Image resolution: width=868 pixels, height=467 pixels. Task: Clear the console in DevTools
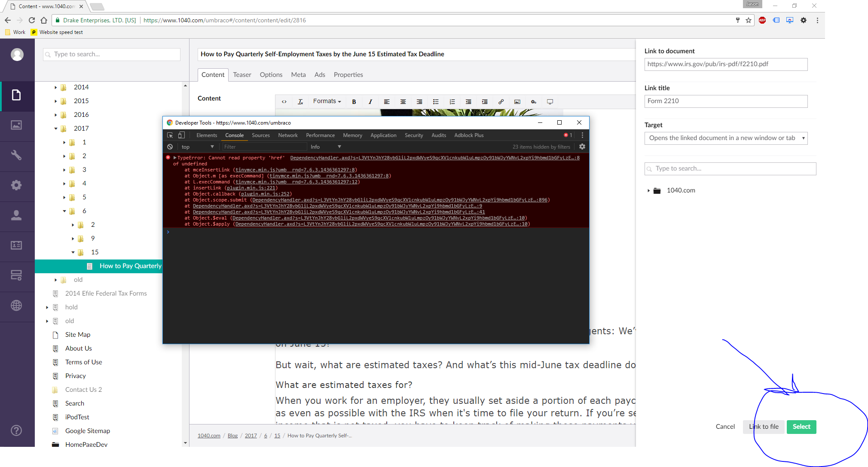[170, 147]
